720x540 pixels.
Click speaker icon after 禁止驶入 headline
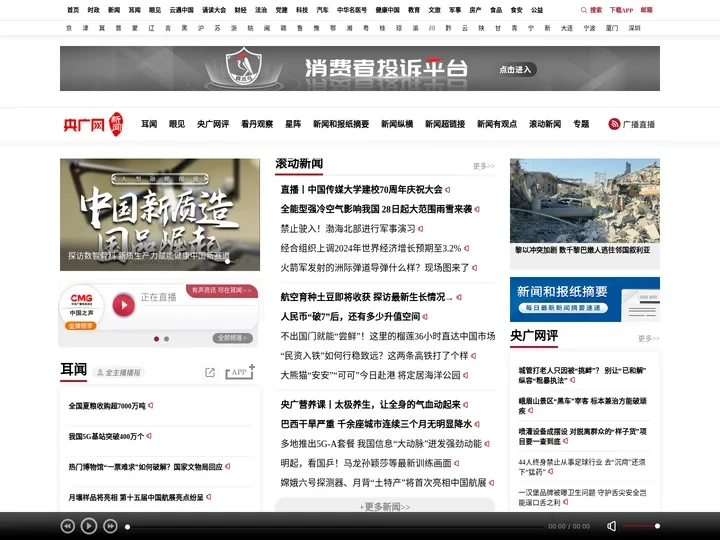[x=421, y=229]
